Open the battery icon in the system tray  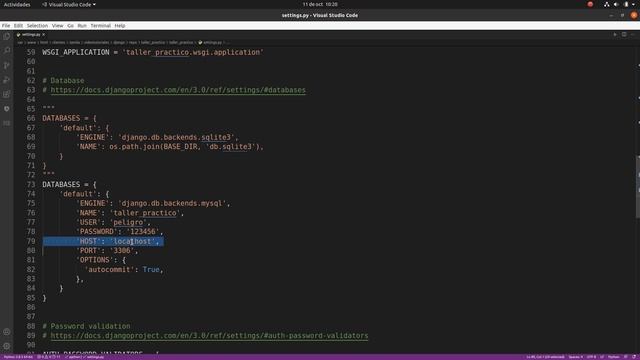click(626, 4)
